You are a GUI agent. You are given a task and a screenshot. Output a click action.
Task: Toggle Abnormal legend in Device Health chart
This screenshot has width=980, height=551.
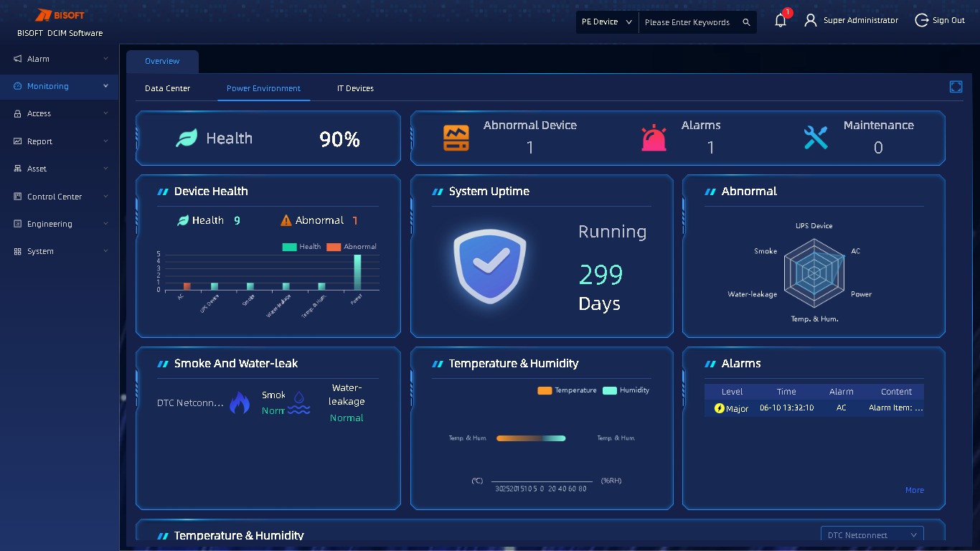point(352,247)
